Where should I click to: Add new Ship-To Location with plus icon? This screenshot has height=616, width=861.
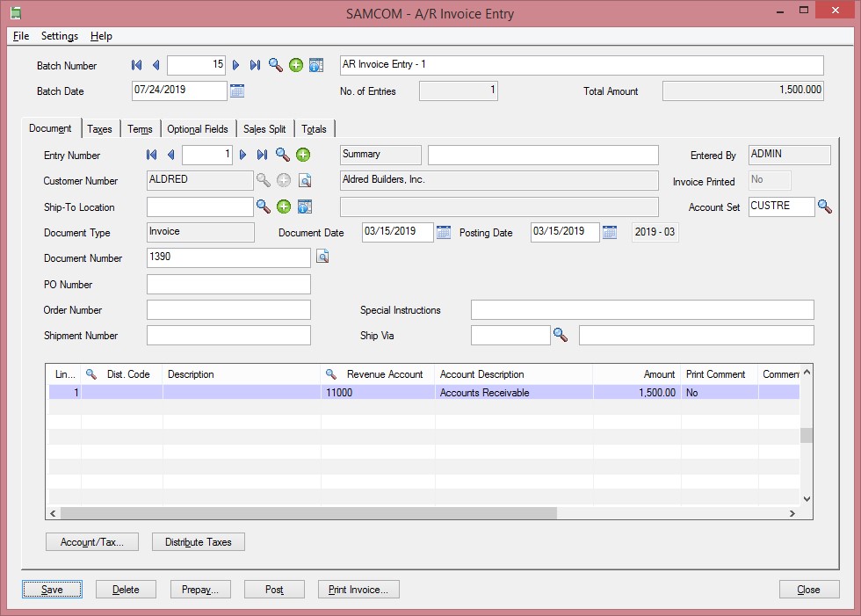click(284, 207)
